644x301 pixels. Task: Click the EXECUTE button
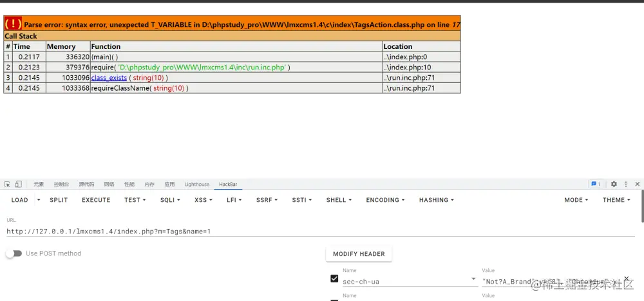[96, 200]
